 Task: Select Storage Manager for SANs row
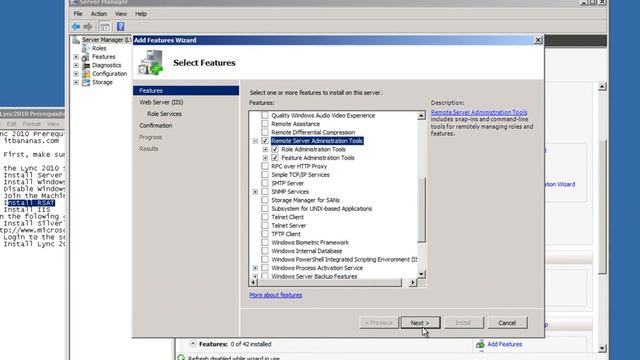tap(305, 200)
